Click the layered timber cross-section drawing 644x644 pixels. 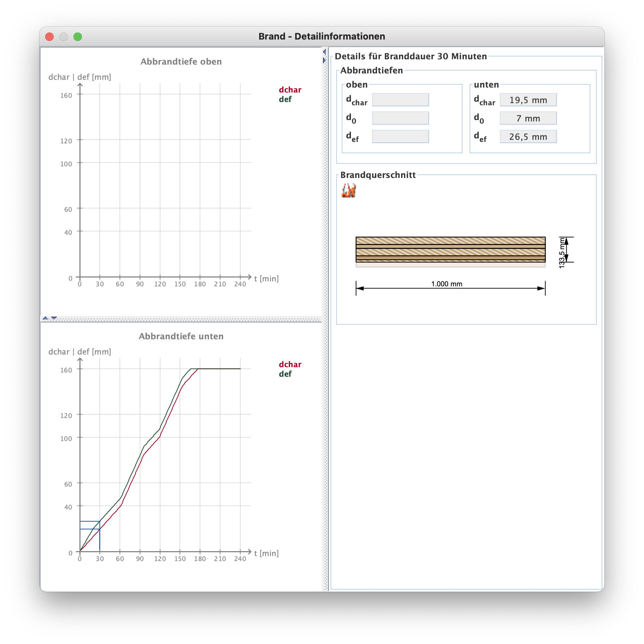click(450, 250)
